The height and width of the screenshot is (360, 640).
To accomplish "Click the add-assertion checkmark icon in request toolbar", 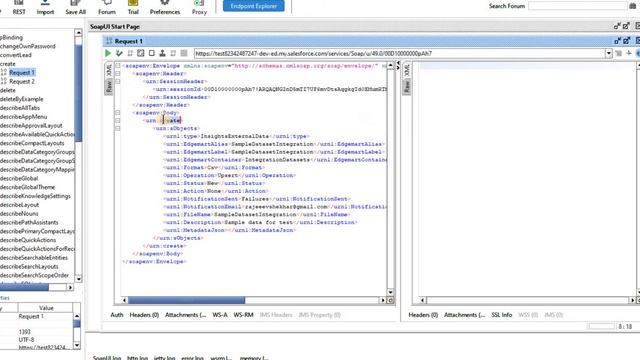I will [x=119, y=53].
